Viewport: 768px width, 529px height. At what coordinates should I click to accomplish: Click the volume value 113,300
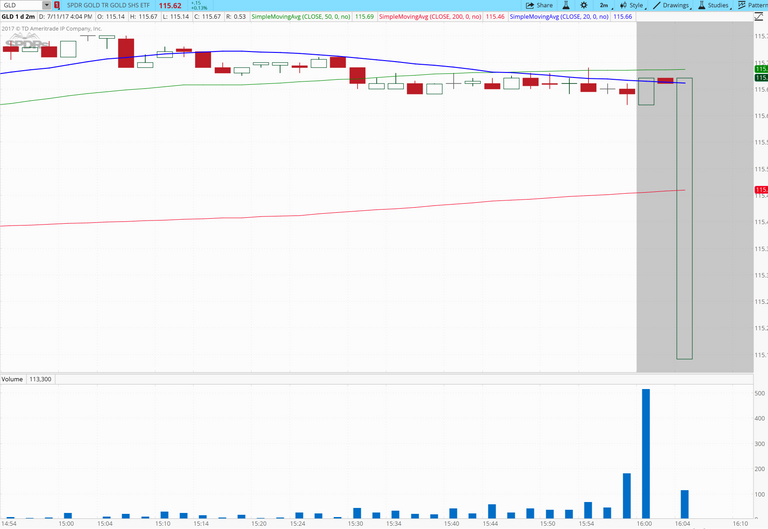tap(40, 379)
